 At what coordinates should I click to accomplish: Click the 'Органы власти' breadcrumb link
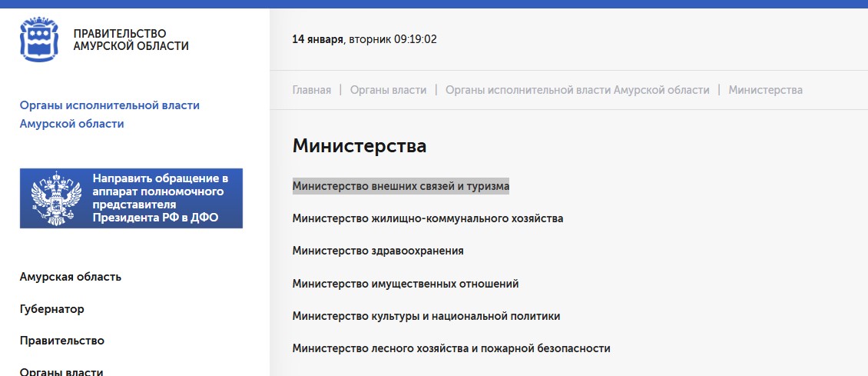pyautogui.click(x=388, y=90)
